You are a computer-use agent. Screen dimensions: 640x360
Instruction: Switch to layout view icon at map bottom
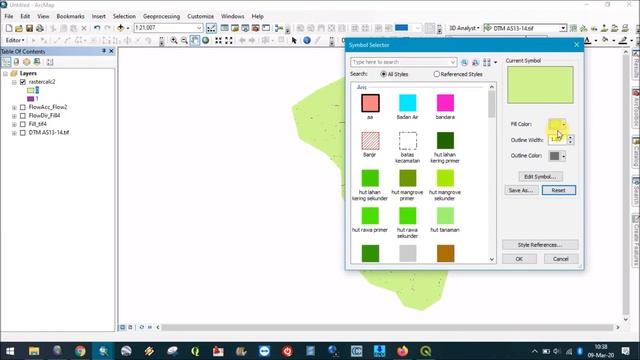point(130,327)
